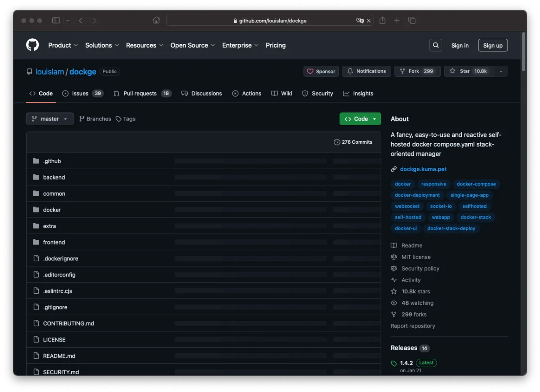Expand the Solutions menu

(x=102, y=45)
